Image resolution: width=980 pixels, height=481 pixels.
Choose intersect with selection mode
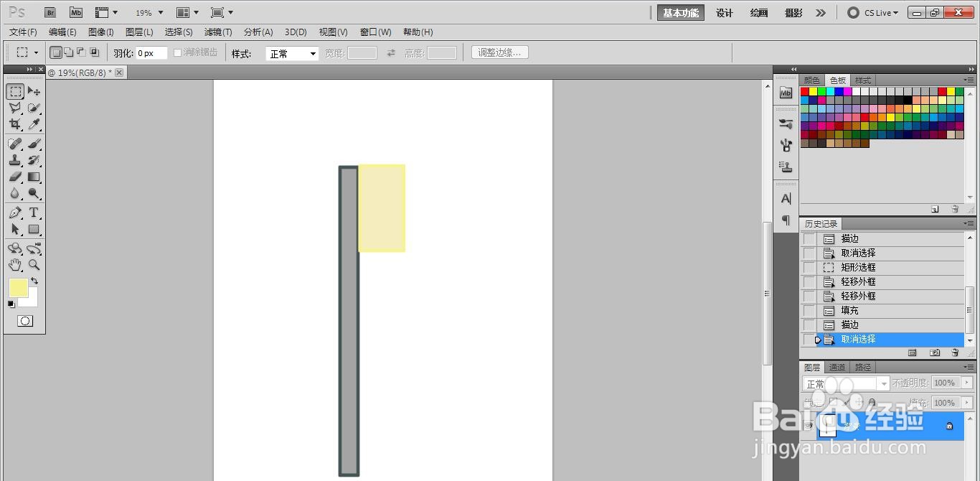tap(94, 52)
